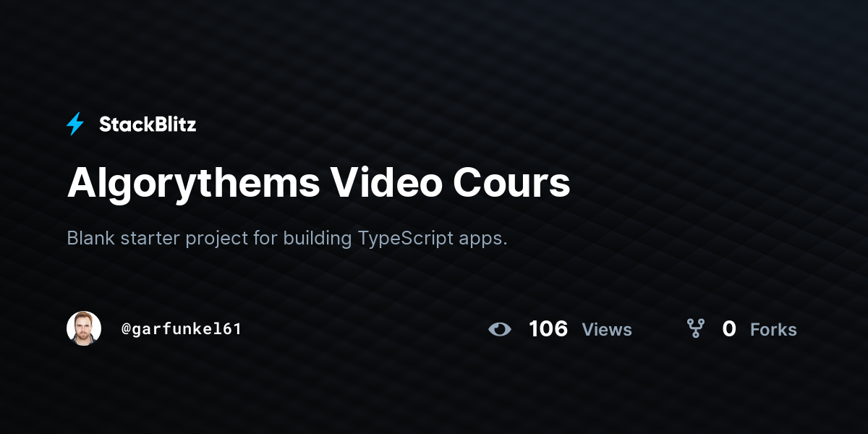Click the 106 view count number

coord(548,329)
